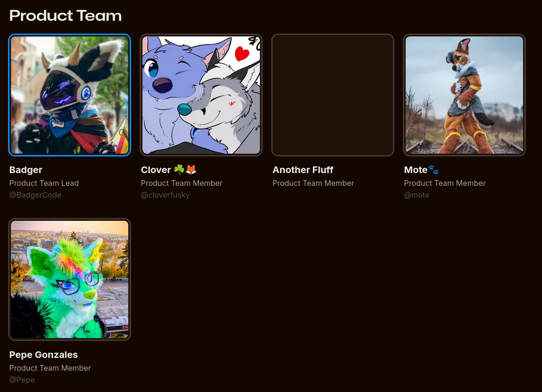Click the Product Team heading
Image resolution: width=542 pixels, height=392 pixels.
[x=65, y=16]
